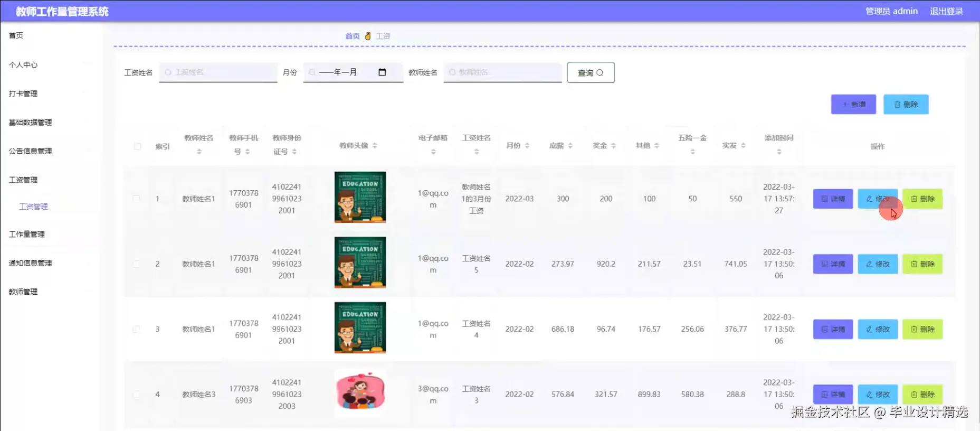980x431 pixels.
Task: Click the blue 新增 button
Action: [853, 104]
